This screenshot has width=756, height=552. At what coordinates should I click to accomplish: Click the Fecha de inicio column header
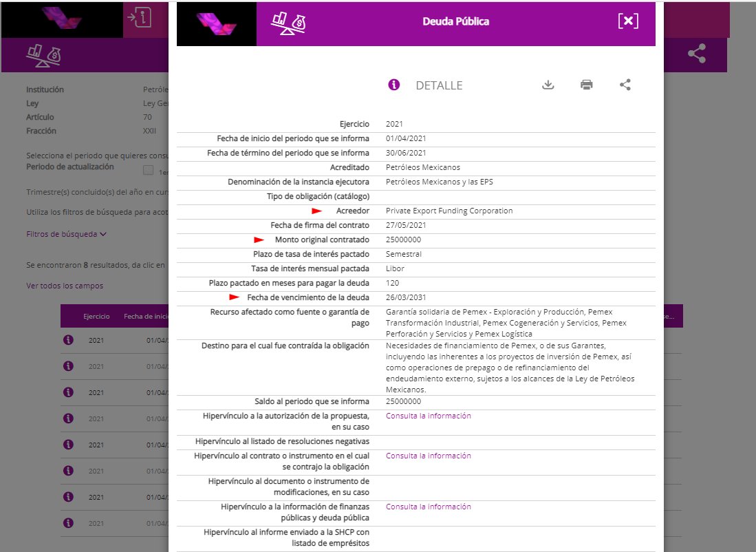146,317
